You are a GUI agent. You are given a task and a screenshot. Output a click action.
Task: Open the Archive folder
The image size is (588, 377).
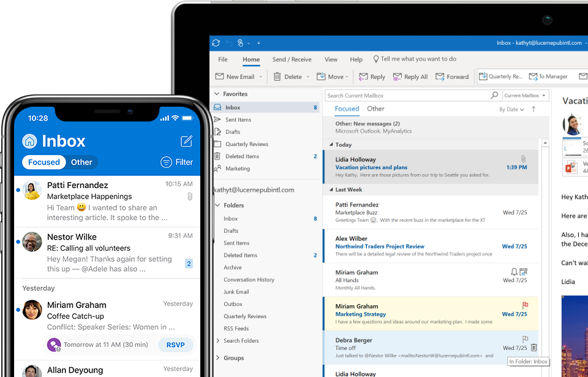(233, 267)
